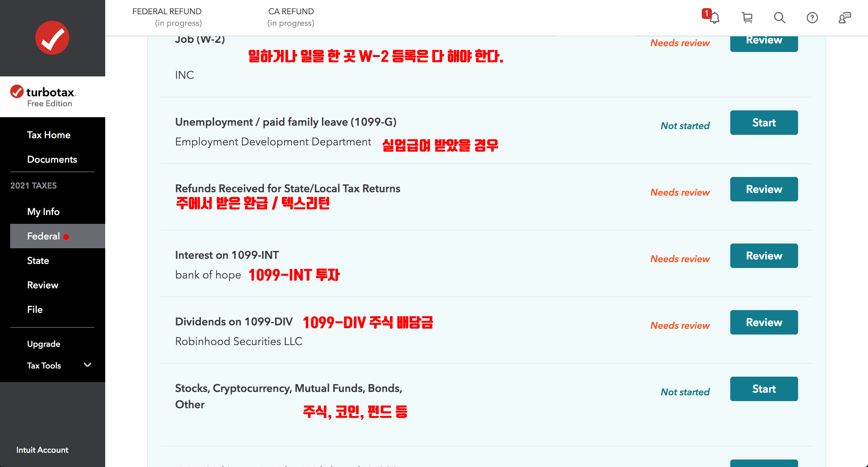Viewport: 868px width, 467px height.
Task: Start Stocks, Cryptocurrency, Mutual Funds section
Action: point(764,389)
